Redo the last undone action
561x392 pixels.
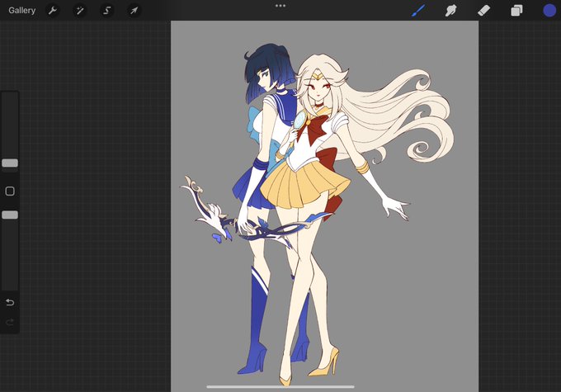[x=10, y=322]
